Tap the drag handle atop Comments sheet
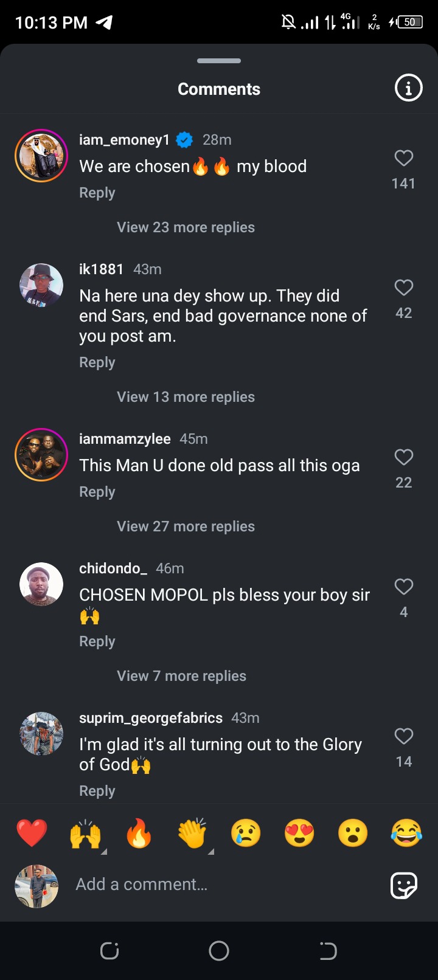This screenshot has width=438, height=980. pos(219,61)
